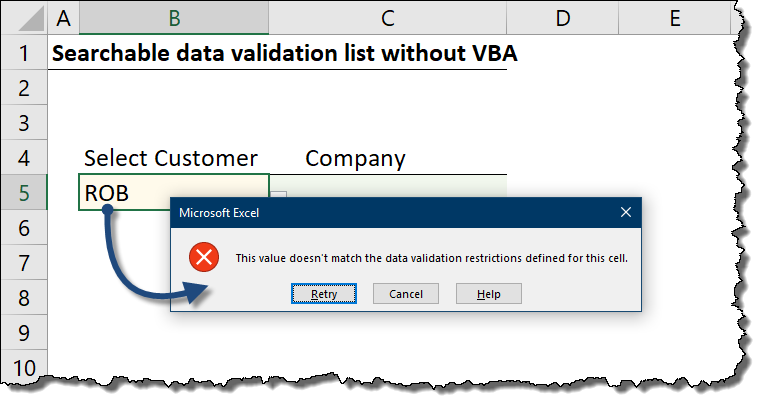Select the row 10 header
Viewport: 764px width, 407px height.
(24, 367)
